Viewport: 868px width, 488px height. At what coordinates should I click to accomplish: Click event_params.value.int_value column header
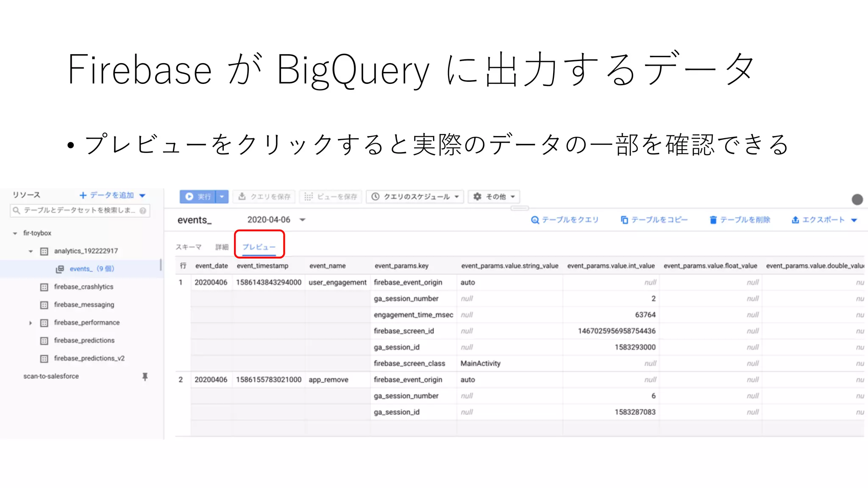point(611,266)
